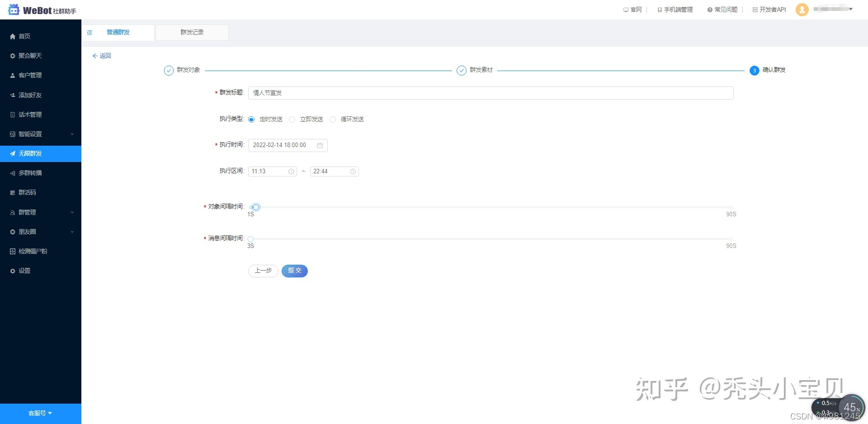This screenshot has width=868, height=424.
Task: Click the 上一步 button
Action: point(263,271)
